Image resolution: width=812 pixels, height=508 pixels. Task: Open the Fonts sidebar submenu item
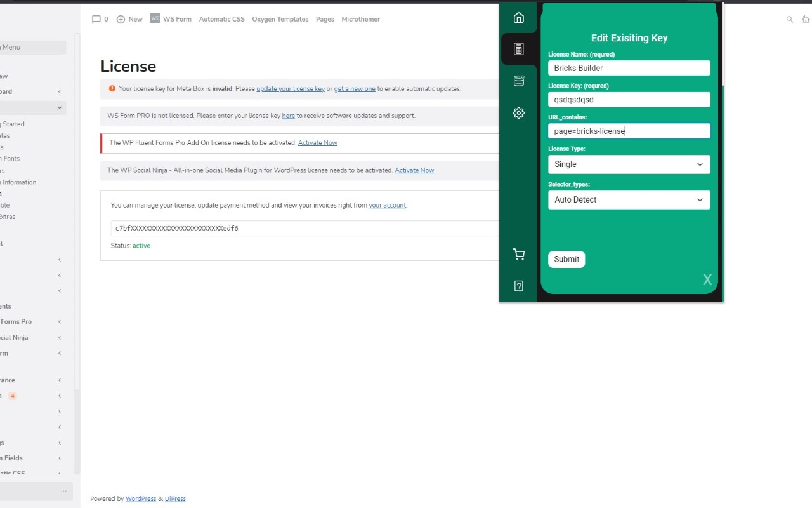[x=10, y=159]
